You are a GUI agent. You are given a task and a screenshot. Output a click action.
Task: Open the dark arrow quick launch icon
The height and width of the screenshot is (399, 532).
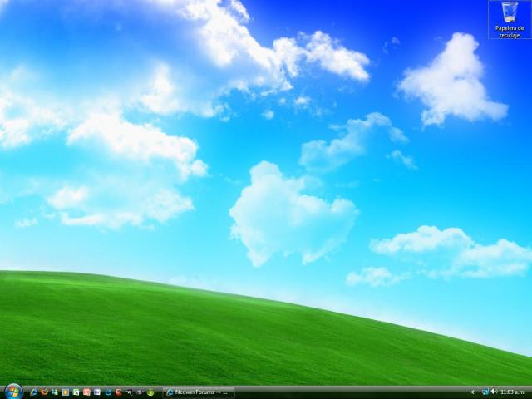[129, 392]
